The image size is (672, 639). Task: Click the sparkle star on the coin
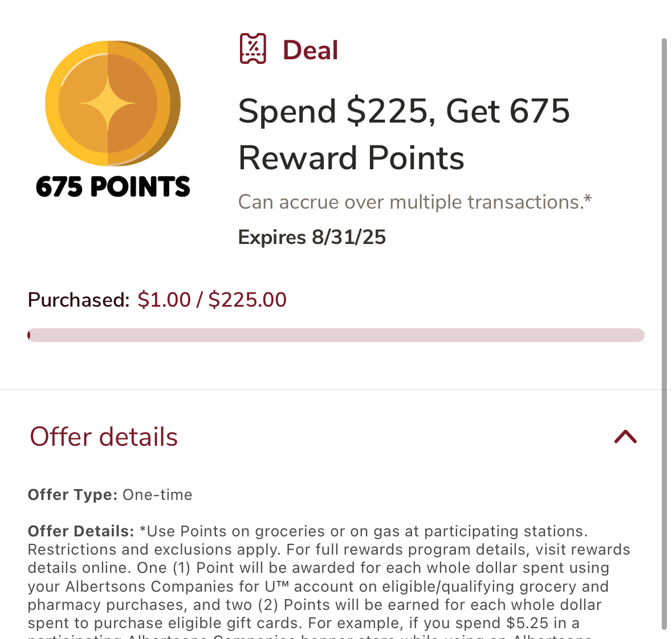pyautogui.click(x=108, y=104)
